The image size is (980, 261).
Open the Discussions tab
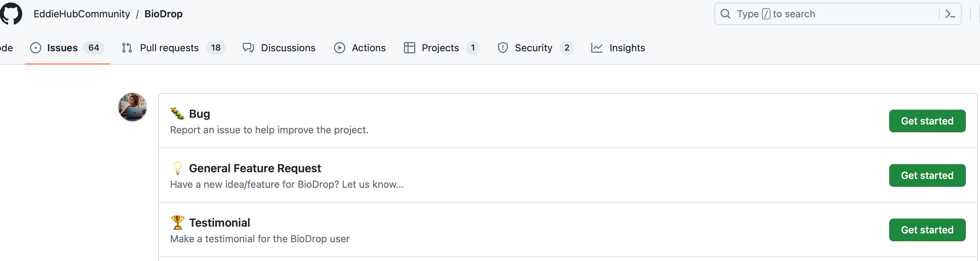(279, 48)
